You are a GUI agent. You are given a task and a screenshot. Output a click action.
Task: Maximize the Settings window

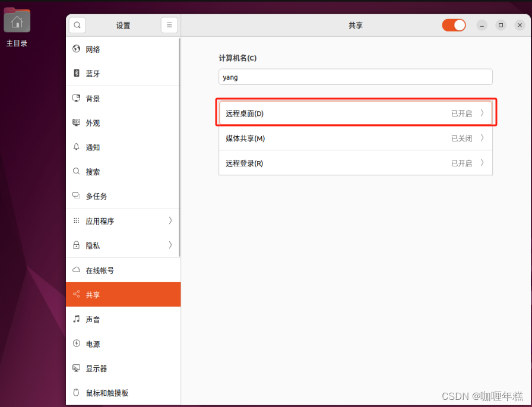coord(501,25)
